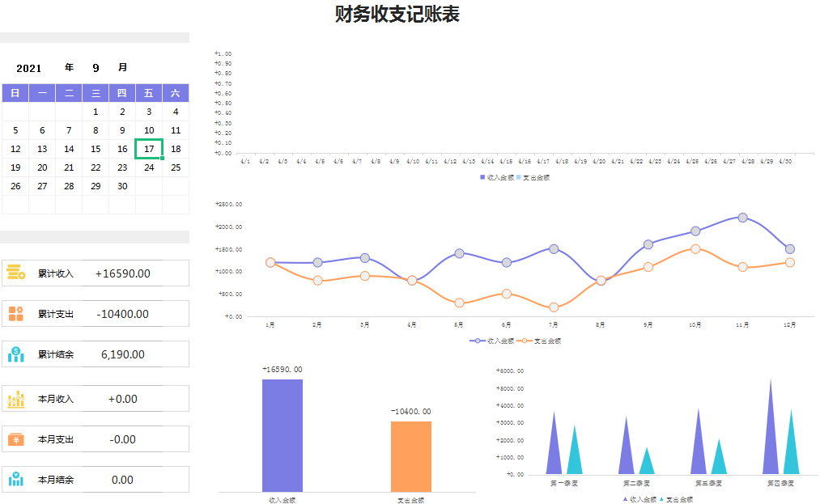Click the 2021 year cell above the calendar
820x504 pixels.
(x=29, y=68)
